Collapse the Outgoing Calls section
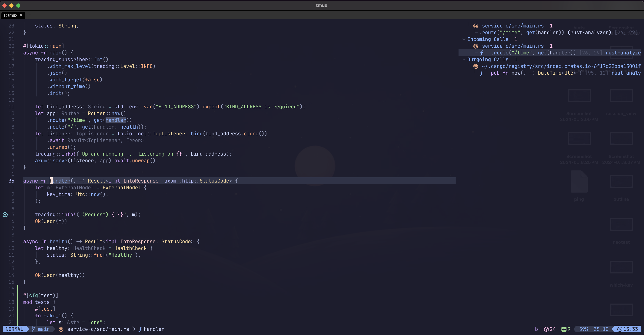 464,59
